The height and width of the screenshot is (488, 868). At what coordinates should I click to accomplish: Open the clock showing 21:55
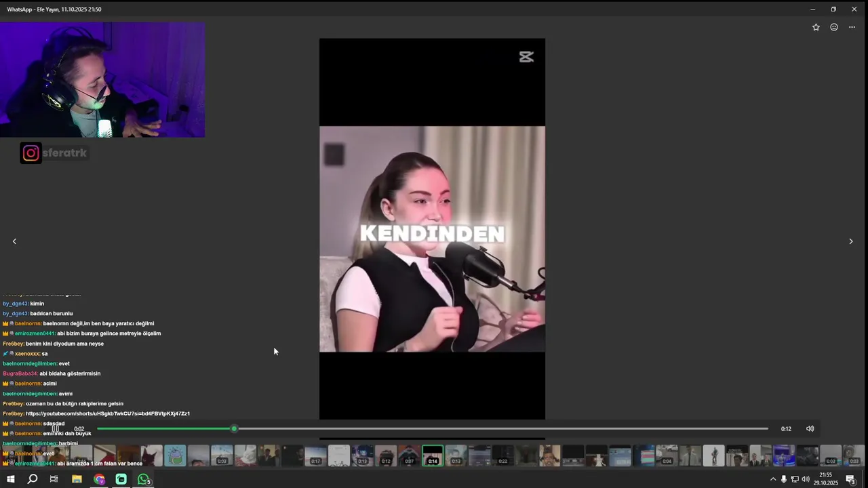click(826, 479)
